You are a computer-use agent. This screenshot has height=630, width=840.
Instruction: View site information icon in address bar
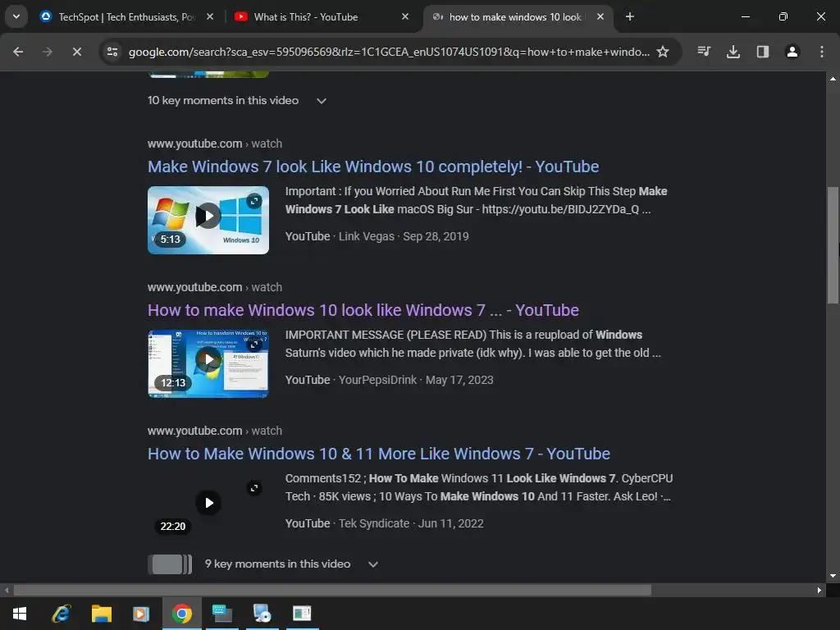coord(112,52)
